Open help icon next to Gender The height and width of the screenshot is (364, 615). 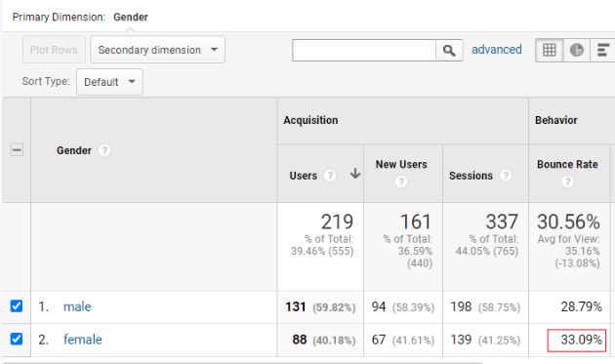point(103,150)
